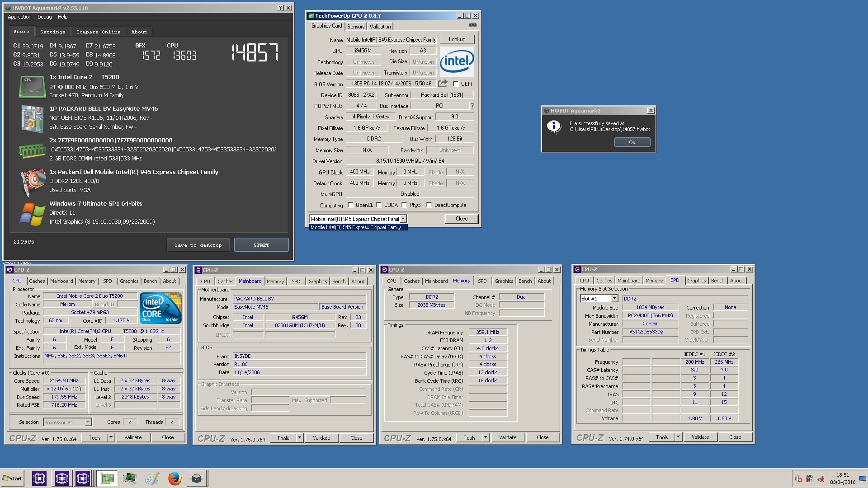Viewport: 868px width, 488px height.
Task: Click the graphics card icon in Aquamark3
Action: pyautogui.click(x=33, y=182)
